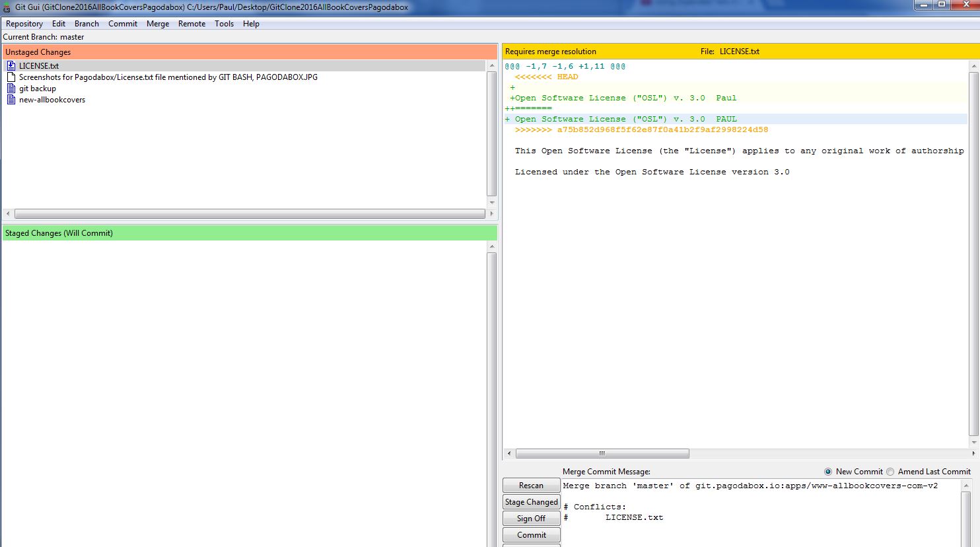Screen dimensions: 980x547
Task: Select git backup in unstaged list
Action: pos(38,89)
